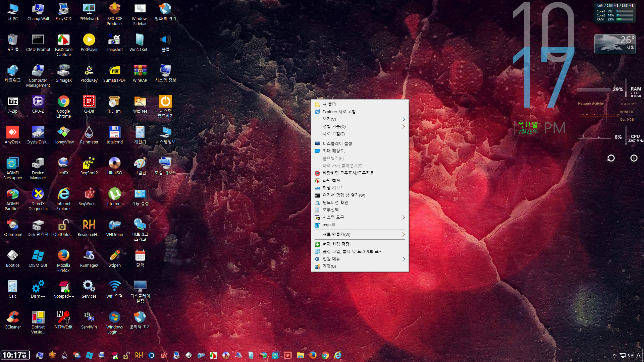Image resolution: width=644 pixels, height=362 pixels.
Task: Click the 26° Seoul weather gadget
Action: [615, 44]
